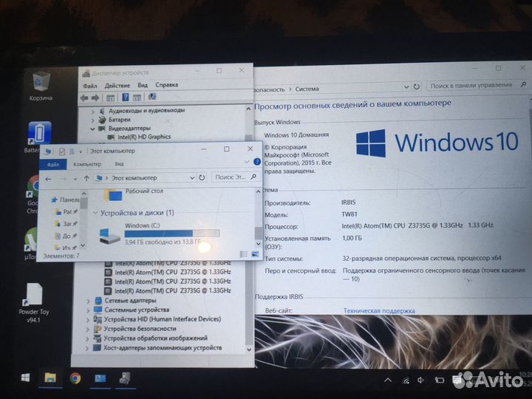Click the Windows (C:) usage bar
This screenshot has height=399, width=532.
point(172,233)
